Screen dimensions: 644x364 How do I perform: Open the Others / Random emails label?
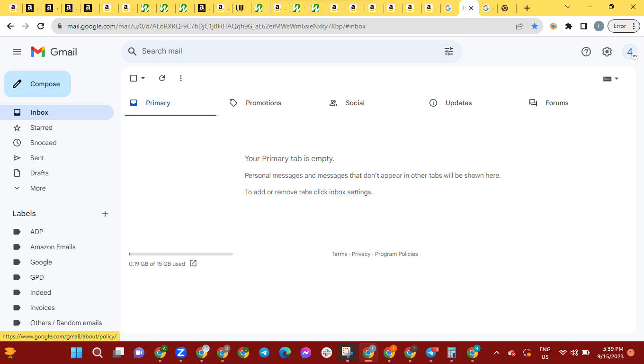(x=57, y=323)
